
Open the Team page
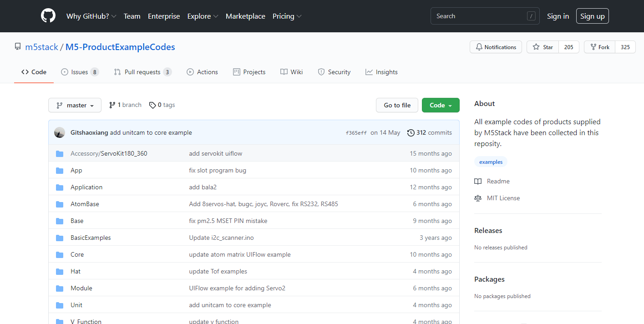132,16
